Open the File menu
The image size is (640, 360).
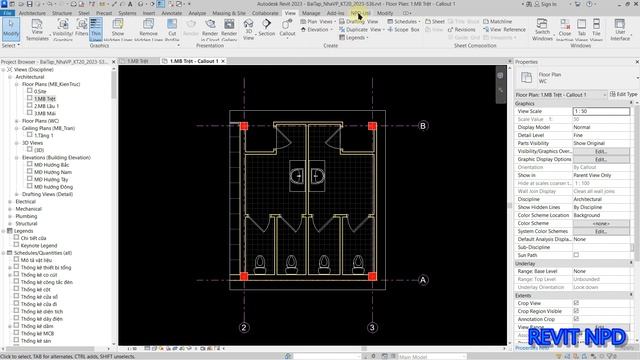7,13
